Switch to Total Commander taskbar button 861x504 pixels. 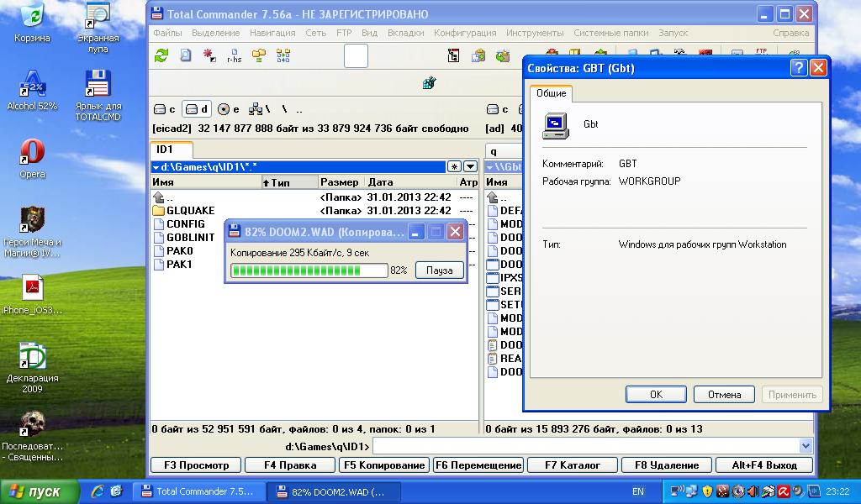click(200, 491)
